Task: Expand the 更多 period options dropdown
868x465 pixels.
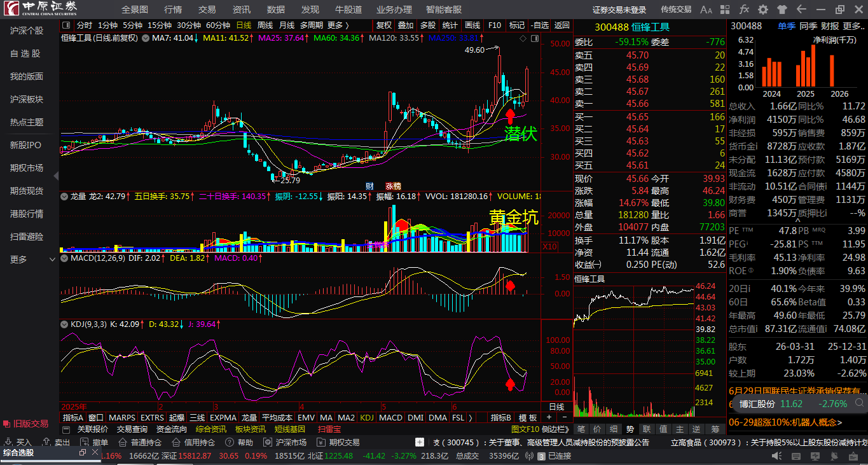Action: [338, 25]
